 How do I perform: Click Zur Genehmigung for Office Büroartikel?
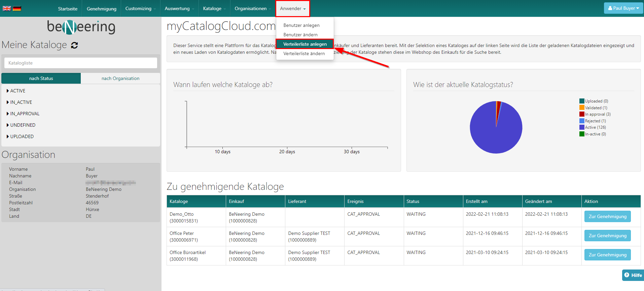click(x=607, y=255)
